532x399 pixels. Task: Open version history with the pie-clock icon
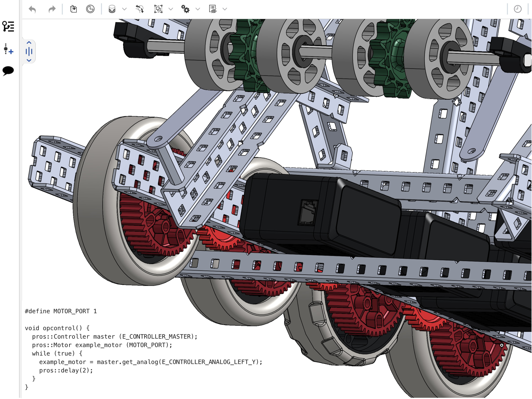91,9
